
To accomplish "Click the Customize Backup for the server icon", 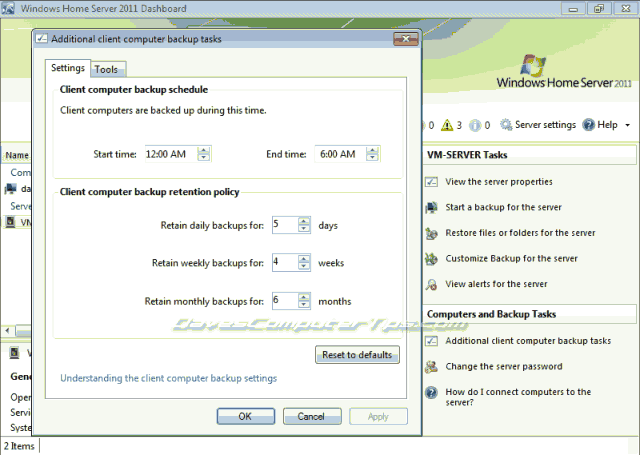I will (431, 259).
